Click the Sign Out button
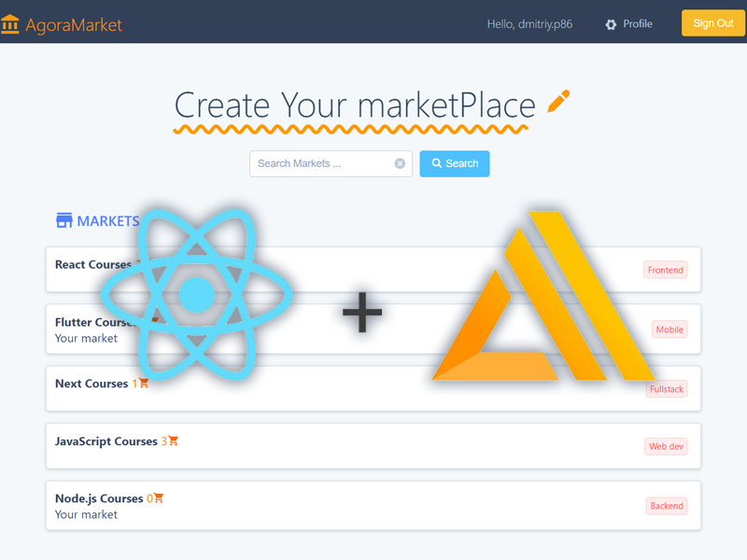This screenshot has height=560, width=747. click(x=713, y=22)
